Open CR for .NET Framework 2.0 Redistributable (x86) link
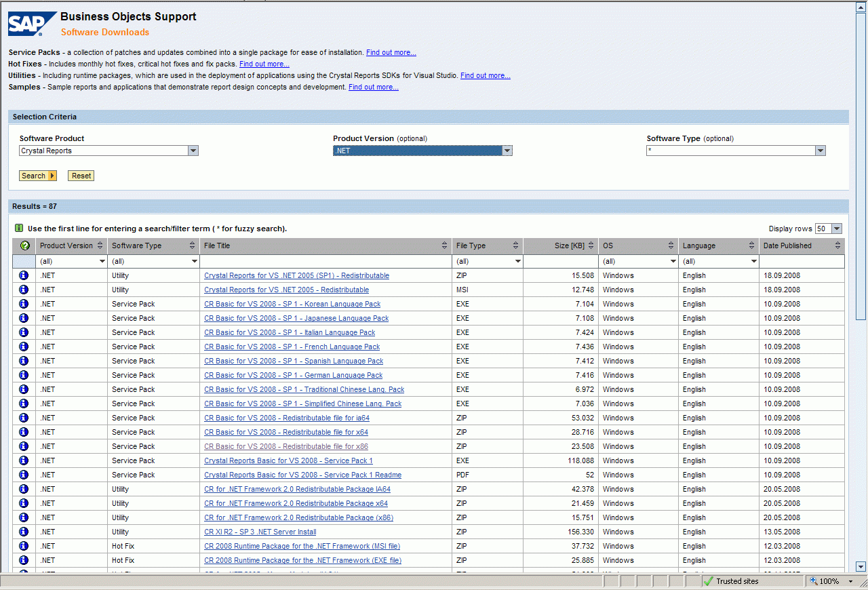Viewport: 868px width, 590px height. 298,517
